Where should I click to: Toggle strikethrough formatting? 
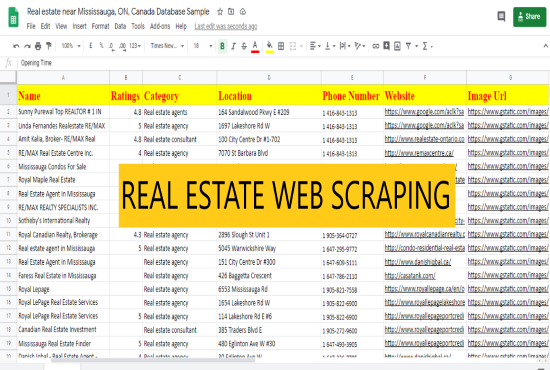pos(244,46)
